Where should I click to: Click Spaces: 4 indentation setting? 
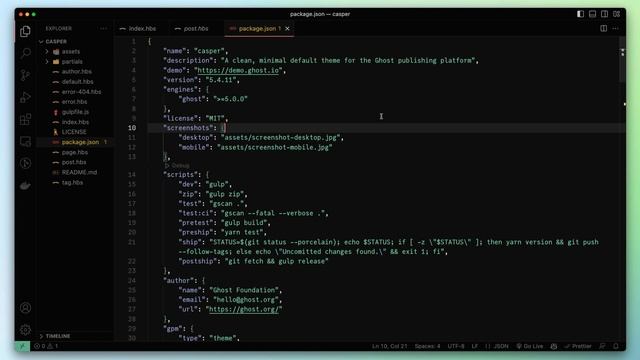pyautogui.click(x=427, y=346)
